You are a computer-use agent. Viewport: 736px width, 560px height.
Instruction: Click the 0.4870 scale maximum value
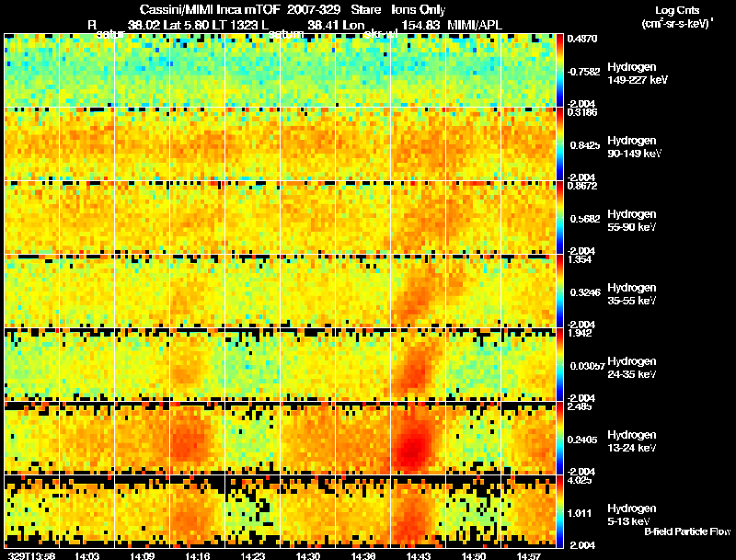click(582, 39)
